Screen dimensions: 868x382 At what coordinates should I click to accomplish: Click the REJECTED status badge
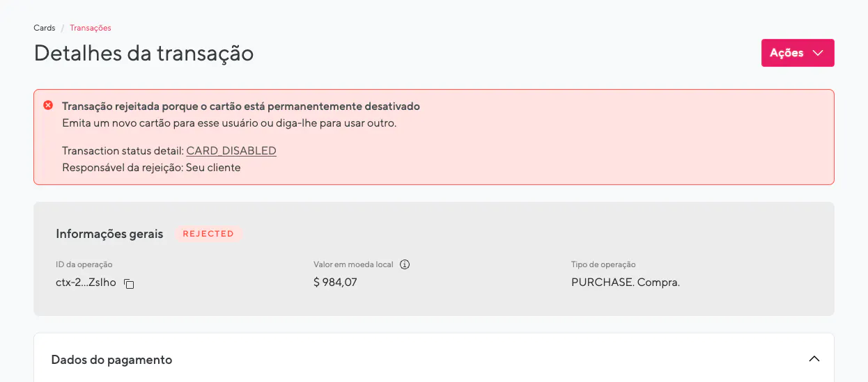coord(208,234)
